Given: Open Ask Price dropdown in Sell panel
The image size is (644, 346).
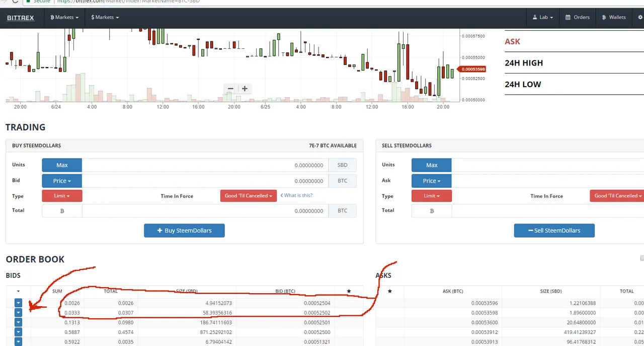Looking at the screenshot, I should (x=432, y=181).
